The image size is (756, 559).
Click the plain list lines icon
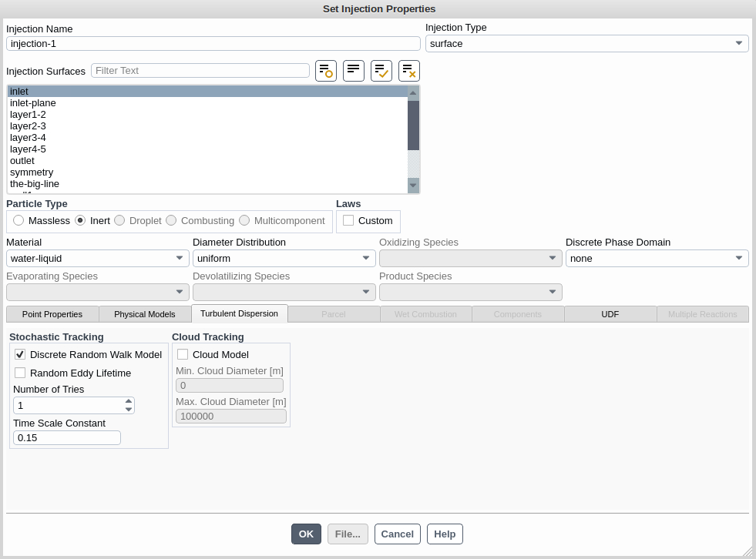354,71
